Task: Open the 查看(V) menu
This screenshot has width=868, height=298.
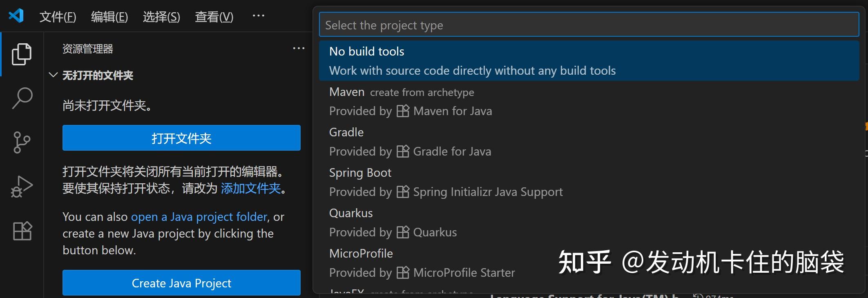Action: [214, 17]
